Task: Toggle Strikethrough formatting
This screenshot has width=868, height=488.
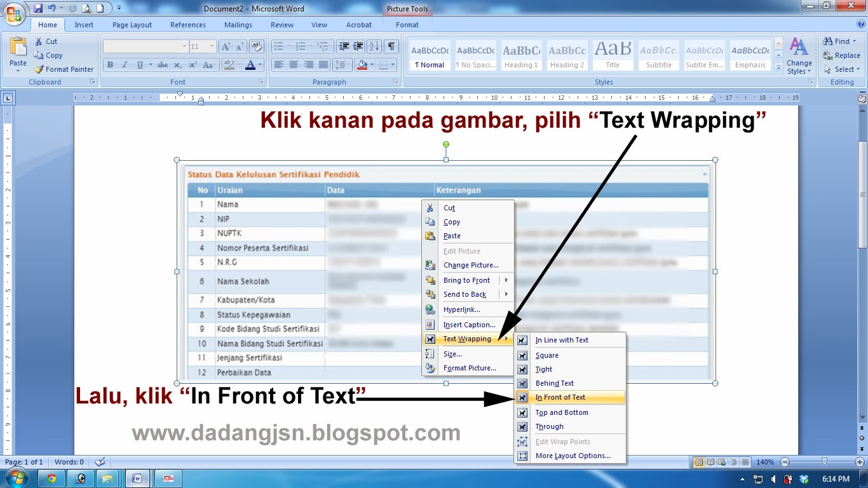Action: (163, 65)
